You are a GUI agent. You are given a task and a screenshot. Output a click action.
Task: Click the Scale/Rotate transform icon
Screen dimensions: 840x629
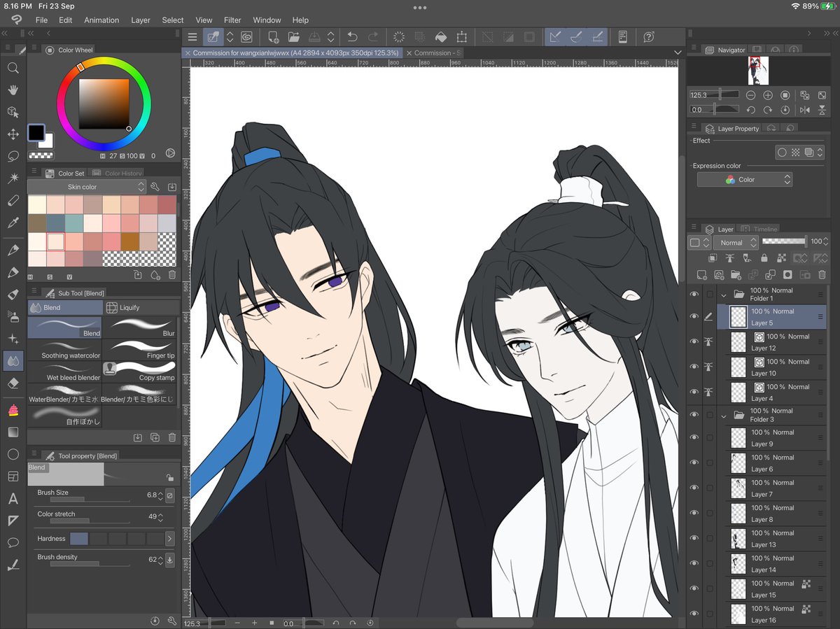tap(462, 37)
